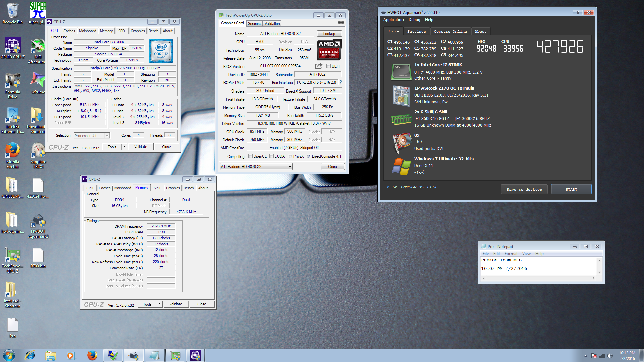
Task: Open Debug menu in Aquamark
Action: [x=414, y=20]
